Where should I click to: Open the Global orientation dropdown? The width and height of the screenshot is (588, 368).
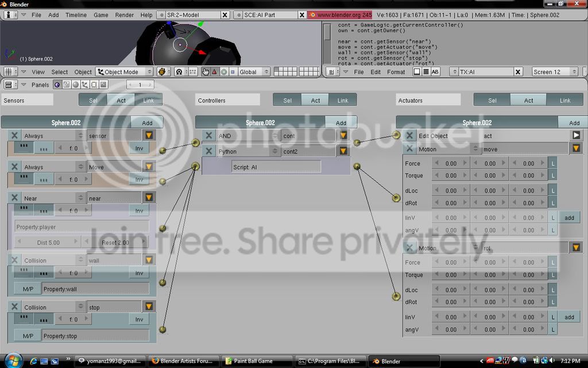pos(254,72)
